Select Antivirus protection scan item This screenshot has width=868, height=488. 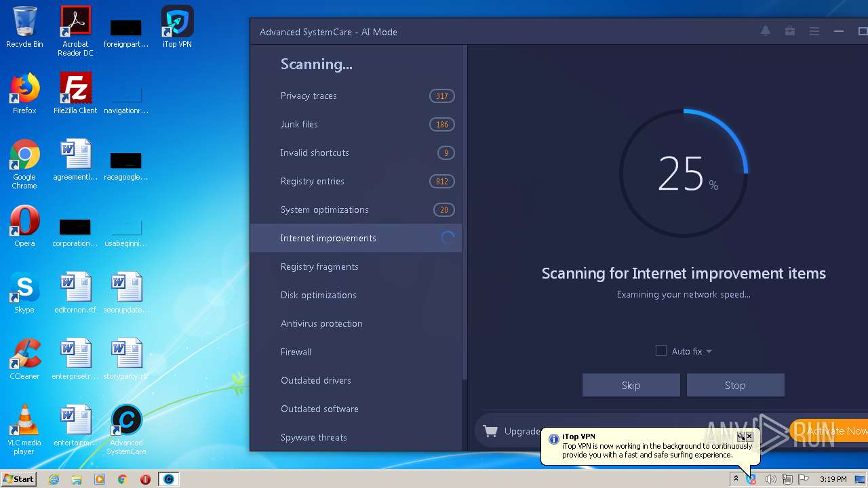[356, 323]
